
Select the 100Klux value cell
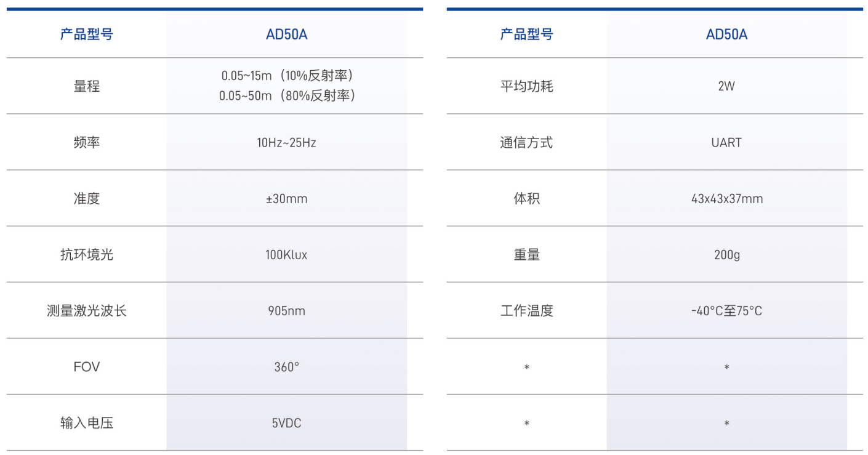pos(286,255)
